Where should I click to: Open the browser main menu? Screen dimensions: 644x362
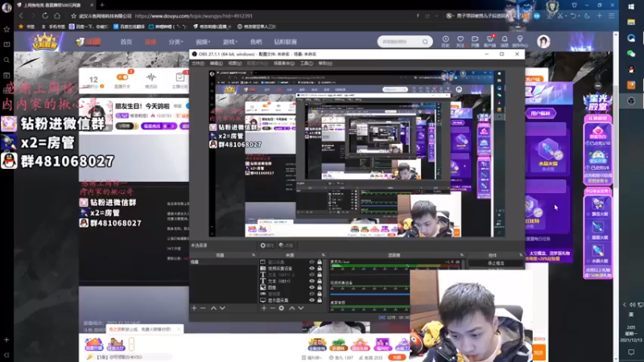pos(612,16)
